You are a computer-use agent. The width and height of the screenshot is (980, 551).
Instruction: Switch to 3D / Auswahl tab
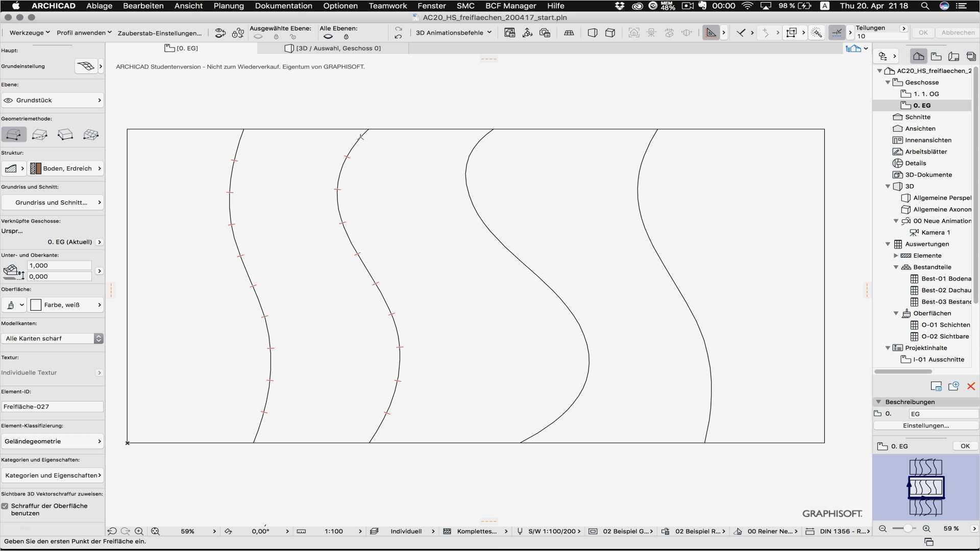pos(333,48)
